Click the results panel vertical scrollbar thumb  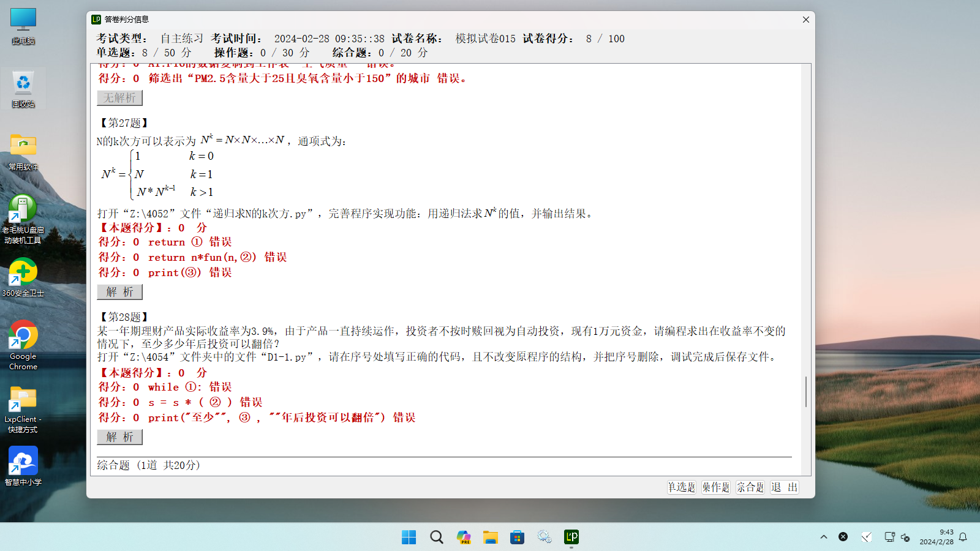[806, 392]
